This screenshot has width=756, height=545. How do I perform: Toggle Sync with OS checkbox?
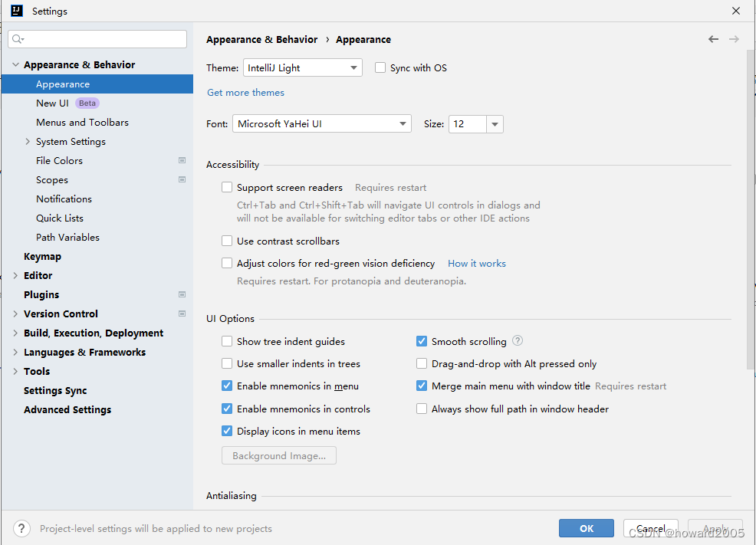click(x=380, y=68)
